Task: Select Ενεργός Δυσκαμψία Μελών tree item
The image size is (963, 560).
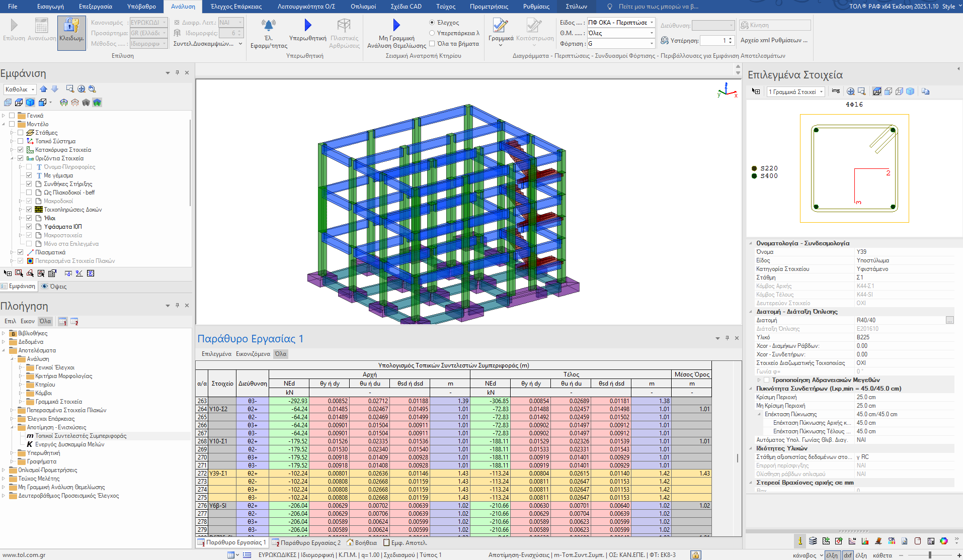Action: pos(69,444)
